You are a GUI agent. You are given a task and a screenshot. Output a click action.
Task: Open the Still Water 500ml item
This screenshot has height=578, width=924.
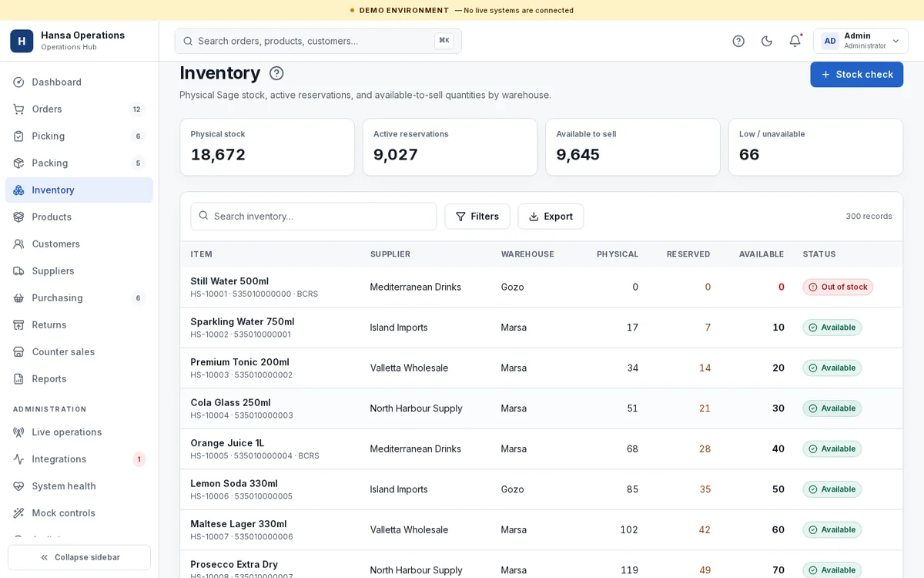229,281
